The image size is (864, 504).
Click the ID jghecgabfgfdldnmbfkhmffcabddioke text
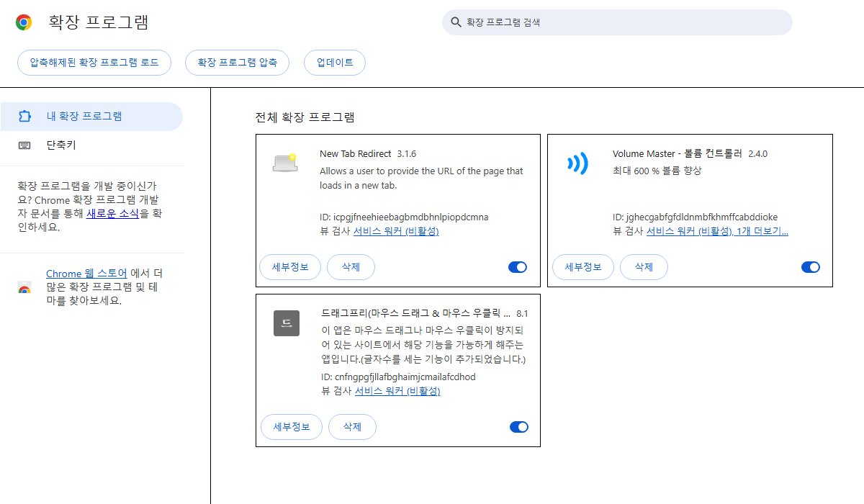696,217
